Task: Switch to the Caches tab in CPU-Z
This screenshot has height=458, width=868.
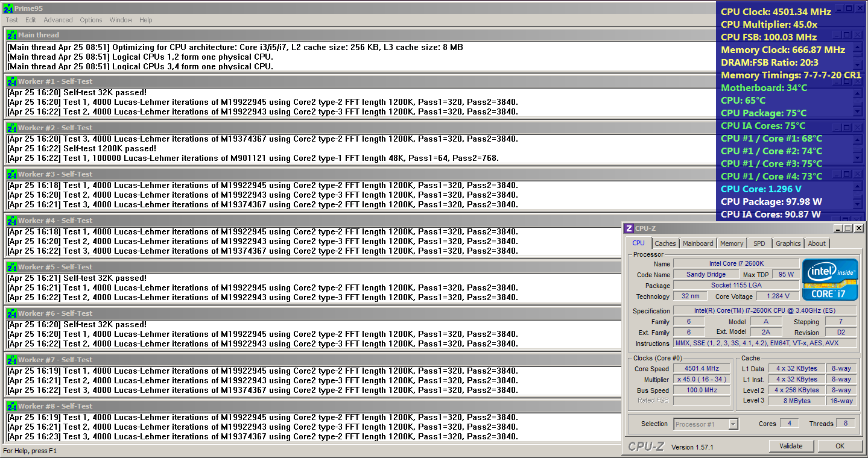Action: click(665, 243)
